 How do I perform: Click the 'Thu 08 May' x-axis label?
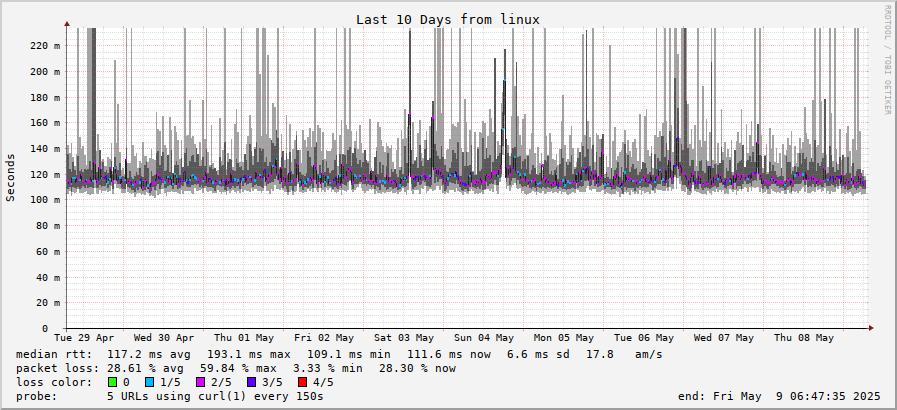(x=804, y=338)
